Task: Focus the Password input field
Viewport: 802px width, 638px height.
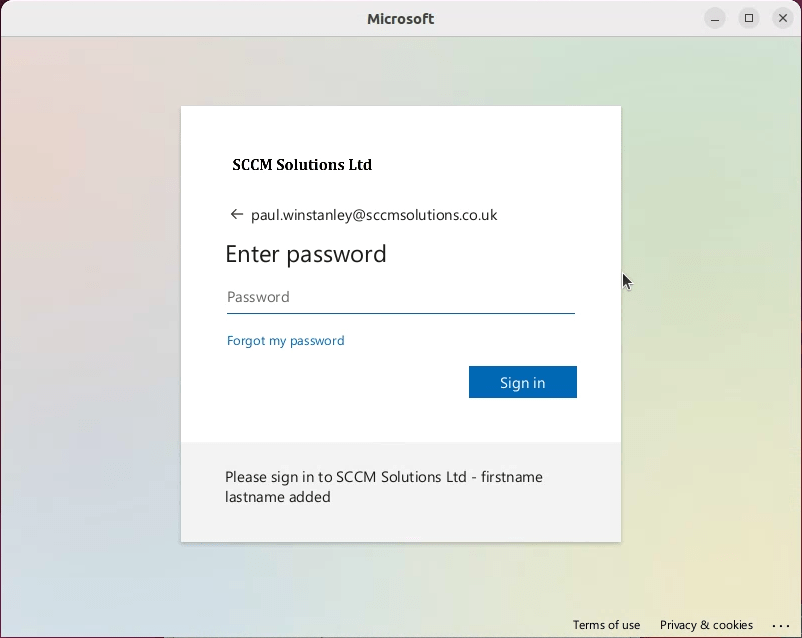Action: click(x=400, y=297)
